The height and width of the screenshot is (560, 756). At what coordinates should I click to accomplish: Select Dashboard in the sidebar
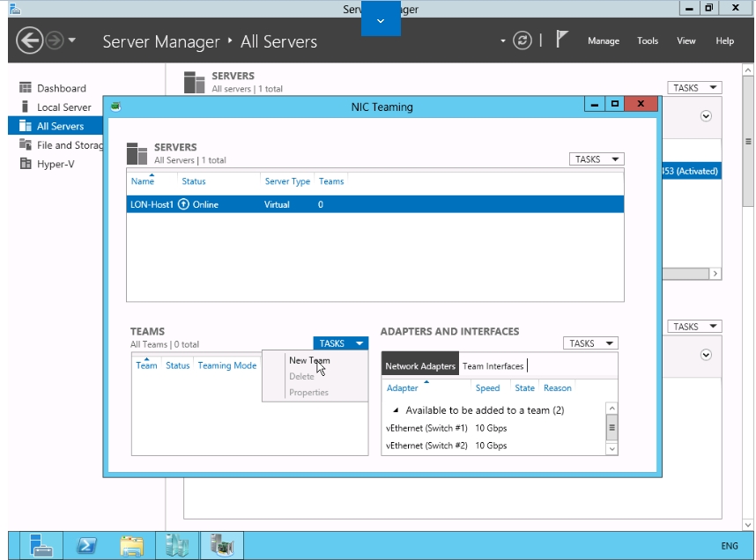61,88
